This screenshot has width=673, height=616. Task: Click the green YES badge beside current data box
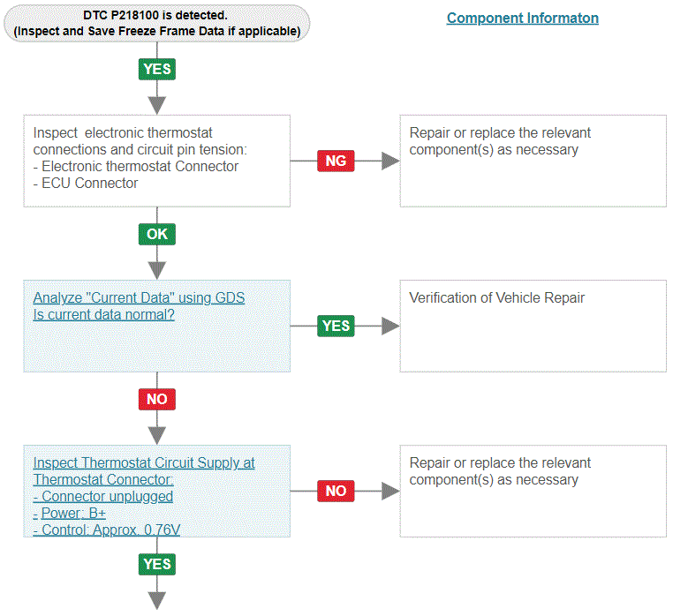(x=336, y=326)
